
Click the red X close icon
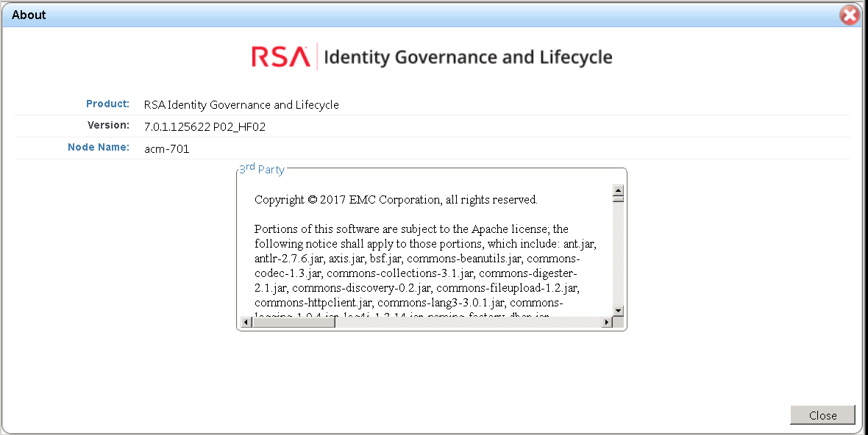click(x=850, y=15)
